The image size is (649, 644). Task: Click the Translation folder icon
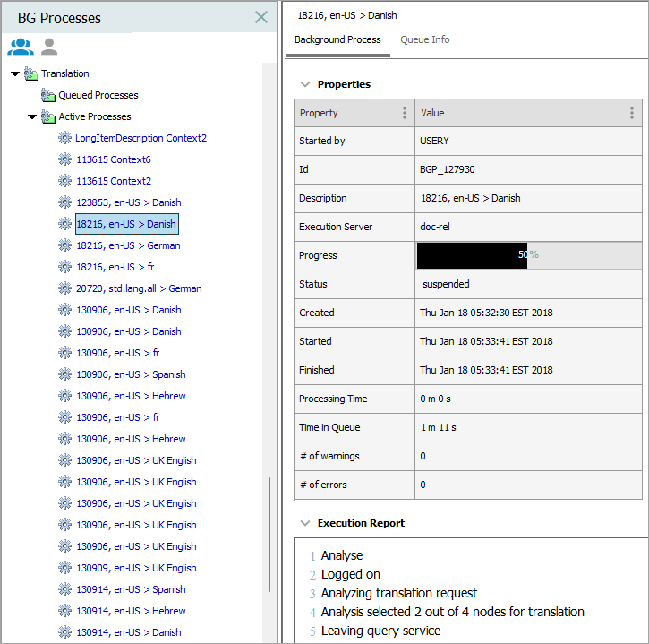(x=31, y=73)
